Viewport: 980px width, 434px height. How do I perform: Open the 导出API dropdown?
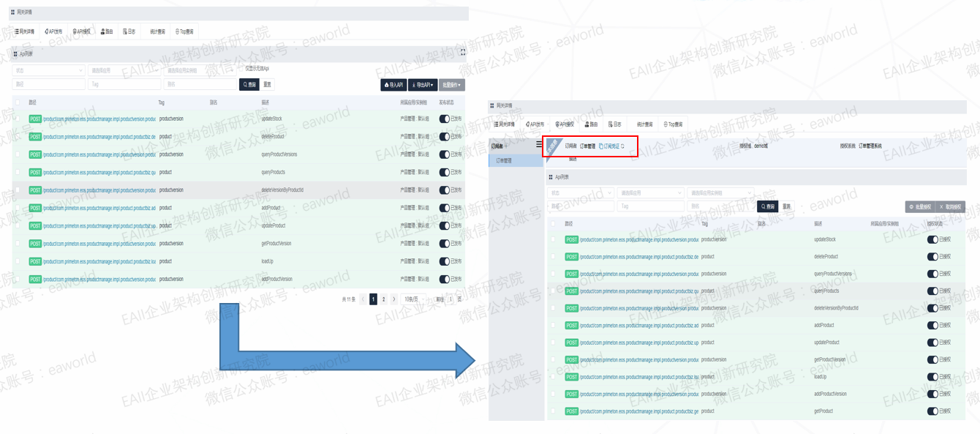point(423,85)
